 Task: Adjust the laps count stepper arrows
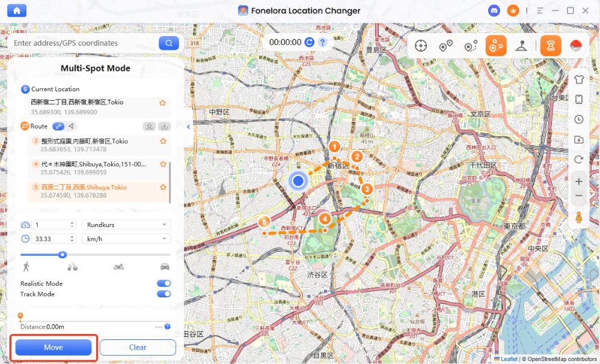point(72,225)
